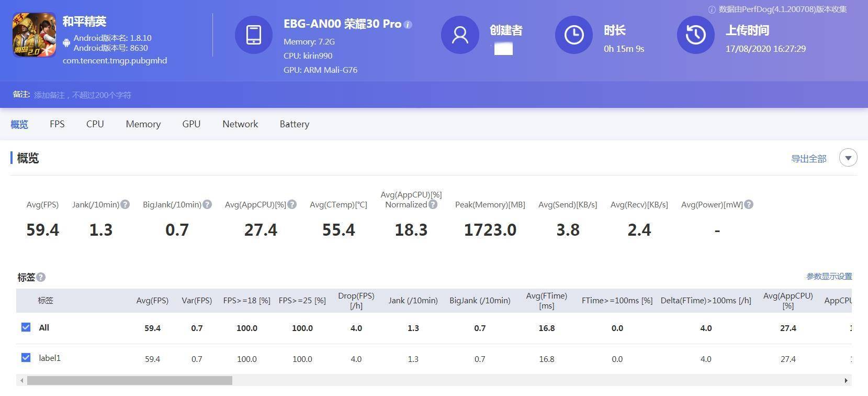Click the 2.4 Avg(Recv) value
Screen dimensions: 868x396
click(639, 230)
